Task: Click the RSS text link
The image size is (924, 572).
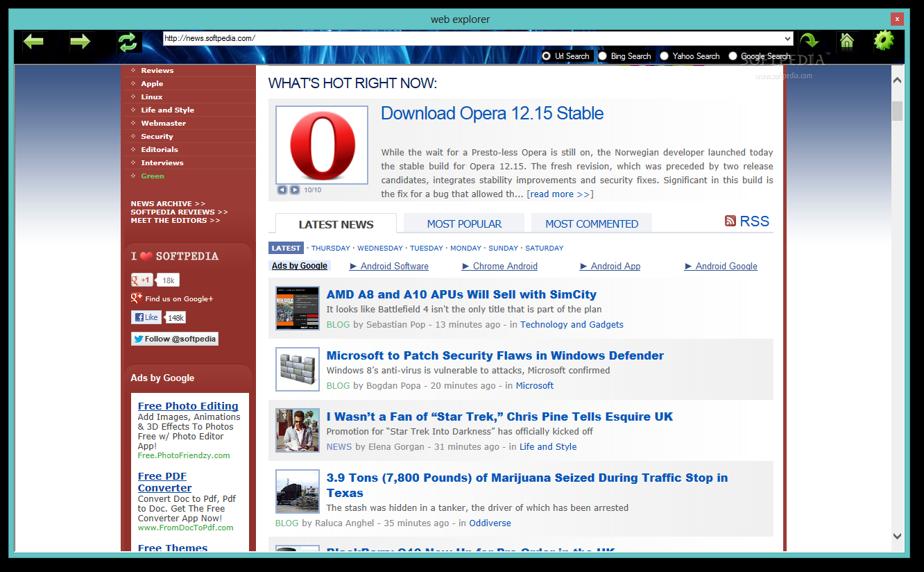Action: 755,221
